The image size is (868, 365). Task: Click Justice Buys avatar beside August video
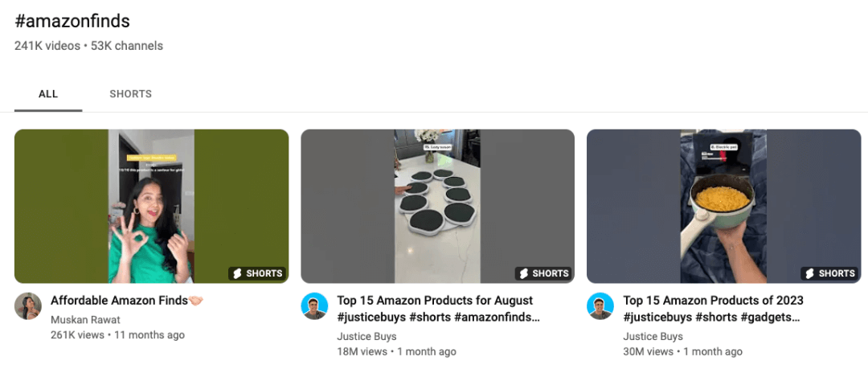tap(314, 306)
